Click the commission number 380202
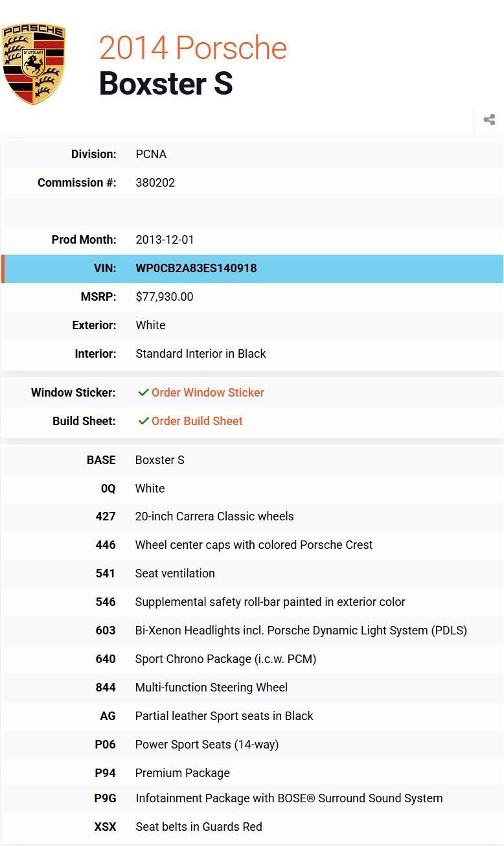The width and height of the screenshot is (504, 847). pyautogui.click(x=155, y=183)
